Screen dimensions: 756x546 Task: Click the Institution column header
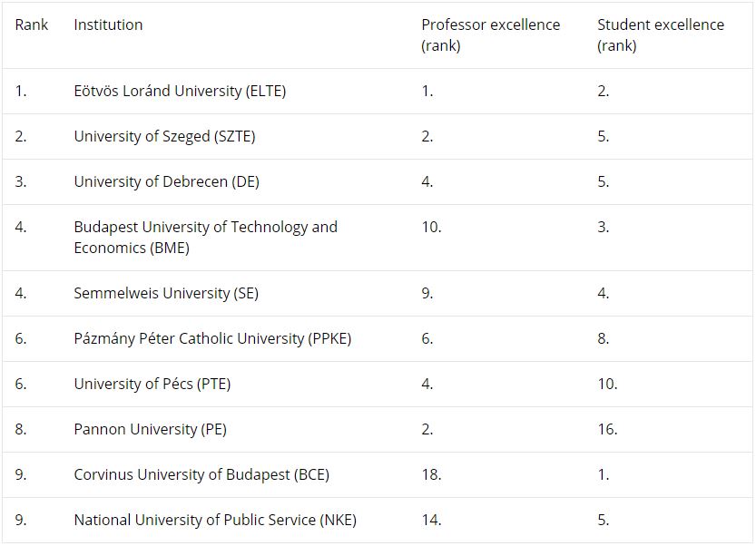[x=108, y=24]
